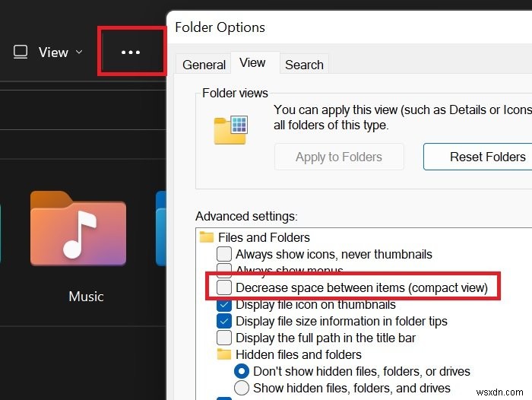Click the Folder views folder icon
The image size is (532, 400).
coord(231,130)
